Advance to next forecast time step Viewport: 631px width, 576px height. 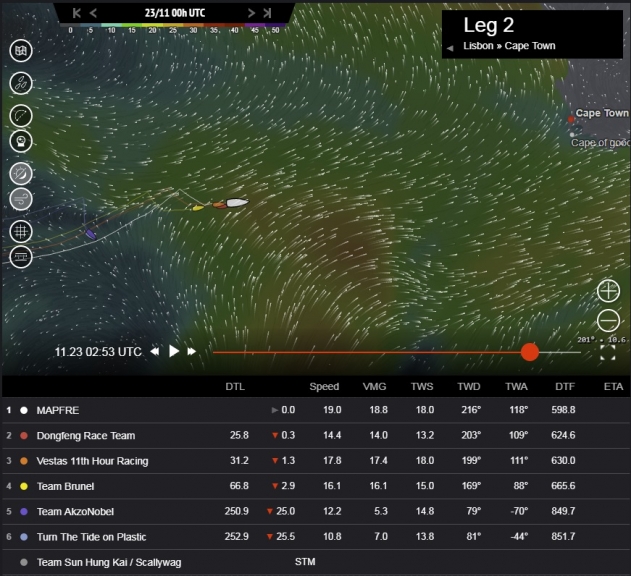[251, 13]
